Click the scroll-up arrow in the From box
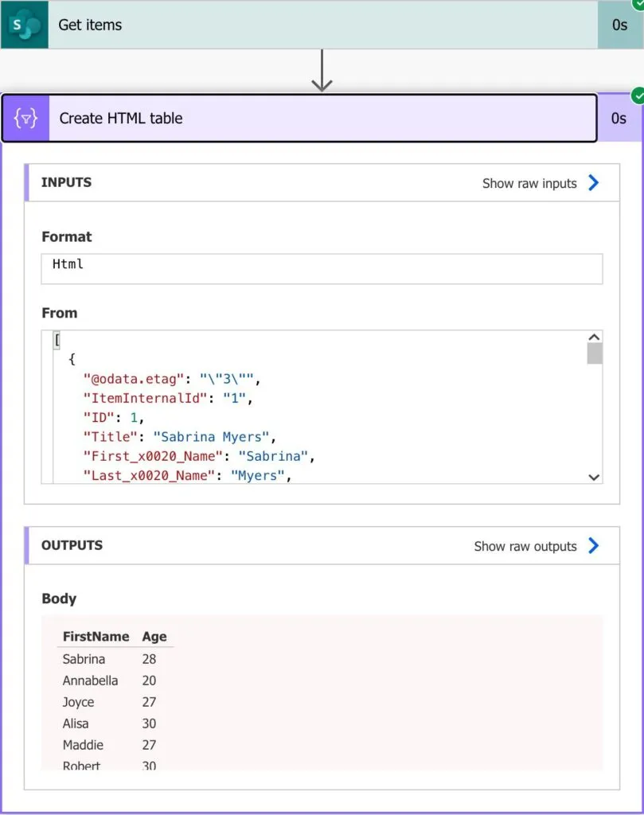 click(594, 337)
